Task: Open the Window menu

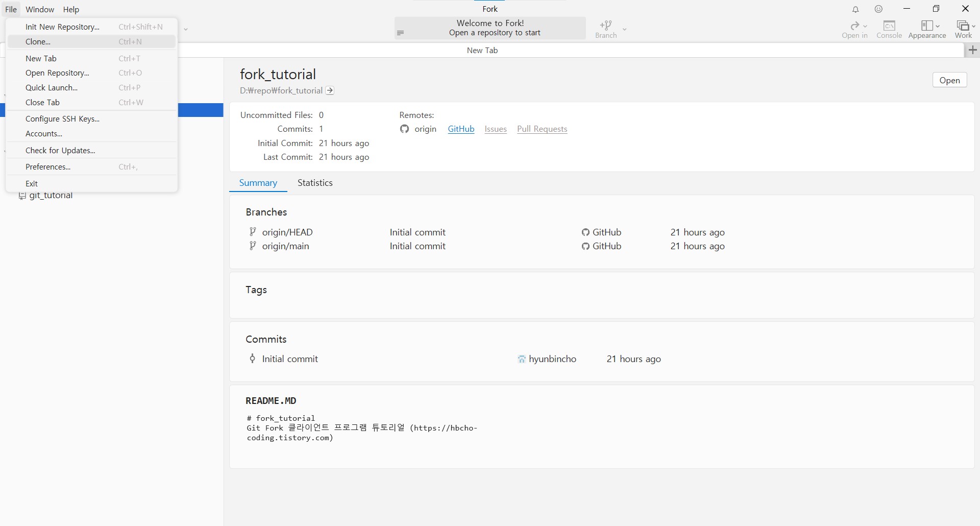Action: click(x=40, y=9)
